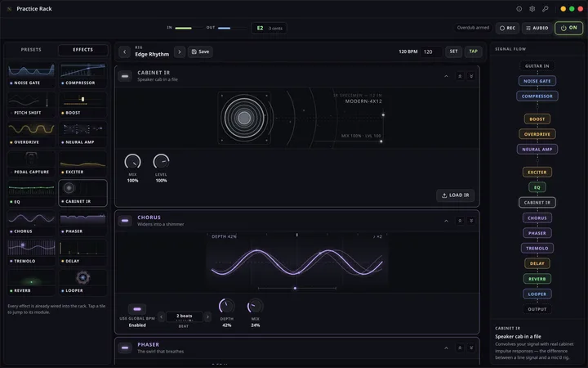Select the Exciter effect tile
The width and height of the screenshot is (588, 368).
point(82,164)
